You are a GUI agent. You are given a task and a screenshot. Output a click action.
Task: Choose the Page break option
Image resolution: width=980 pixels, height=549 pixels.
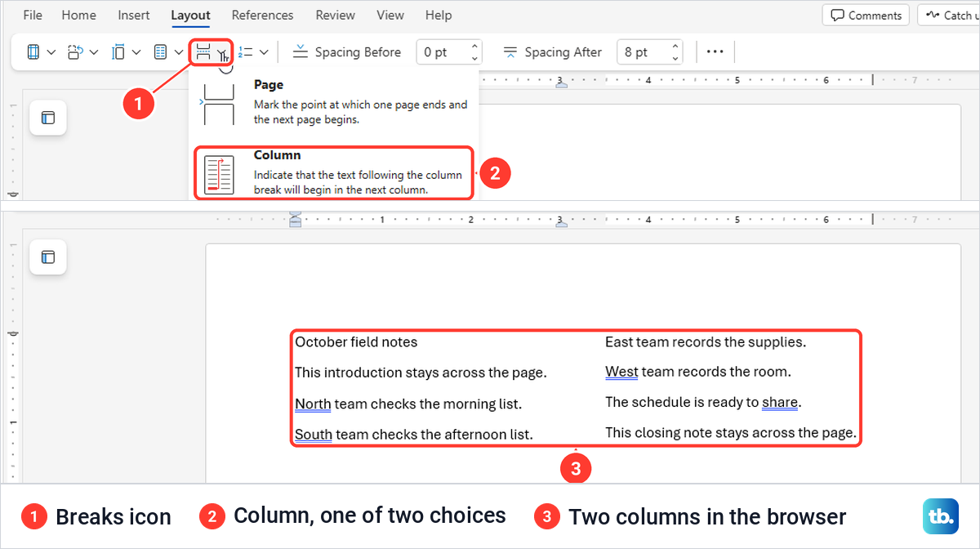click(334, 101)
